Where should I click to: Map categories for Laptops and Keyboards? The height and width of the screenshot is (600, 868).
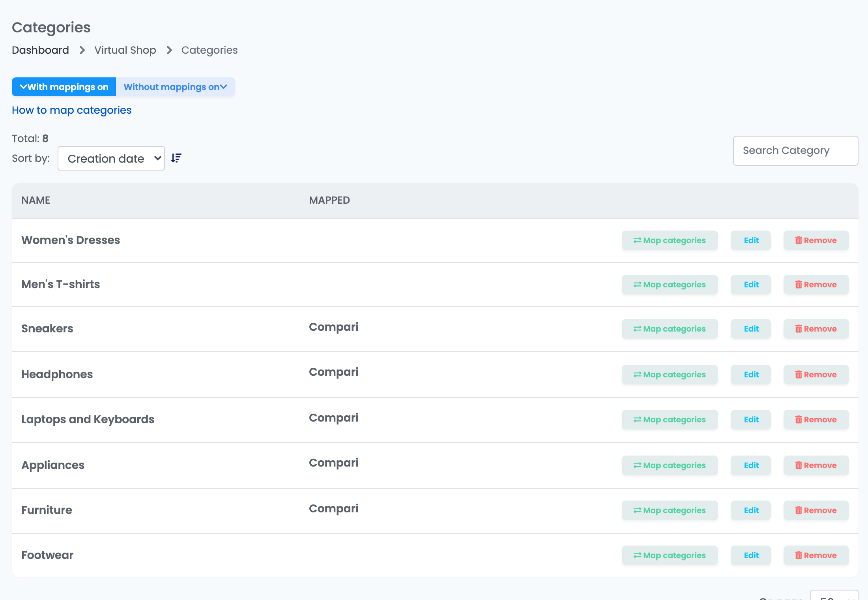670,420
